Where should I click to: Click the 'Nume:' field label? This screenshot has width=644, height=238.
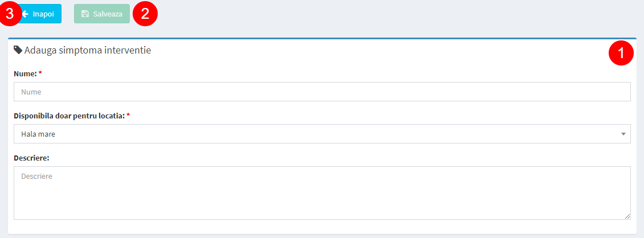25,73
